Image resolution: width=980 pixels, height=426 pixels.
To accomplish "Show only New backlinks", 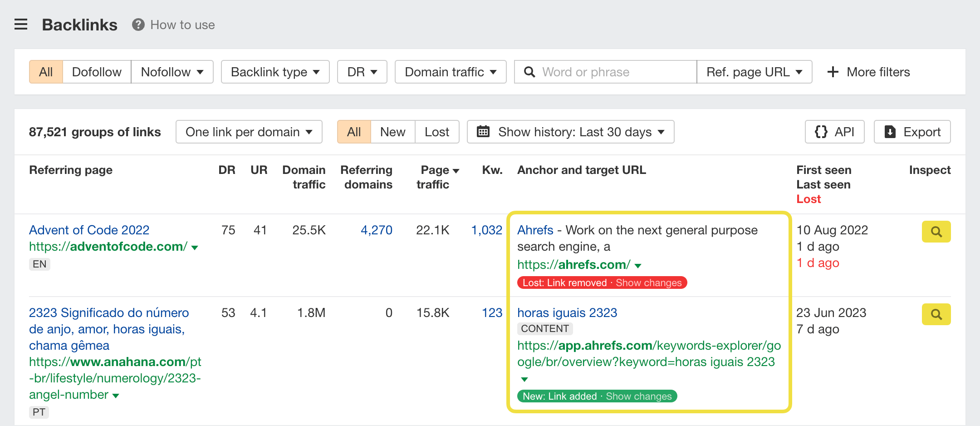I will (x=392, y=132).
